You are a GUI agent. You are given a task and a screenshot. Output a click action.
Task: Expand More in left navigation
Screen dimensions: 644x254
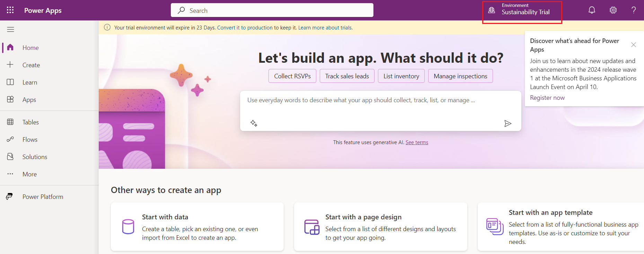click(x=29, y=174)
